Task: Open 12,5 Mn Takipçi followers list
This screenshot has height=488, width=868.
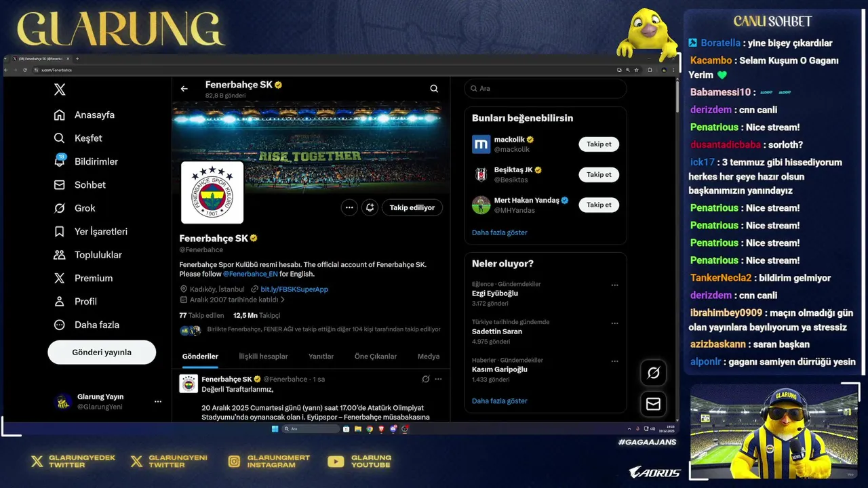Action: 256,315
